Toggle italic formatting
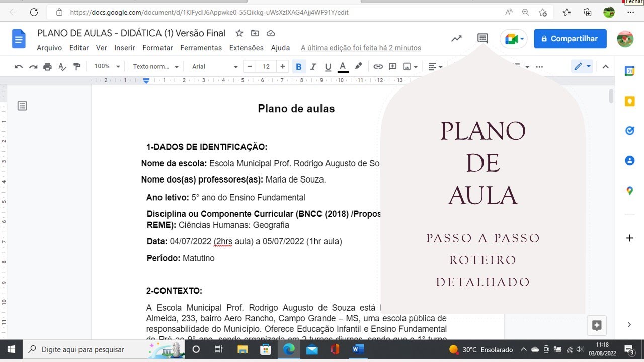 pos(313,66)
